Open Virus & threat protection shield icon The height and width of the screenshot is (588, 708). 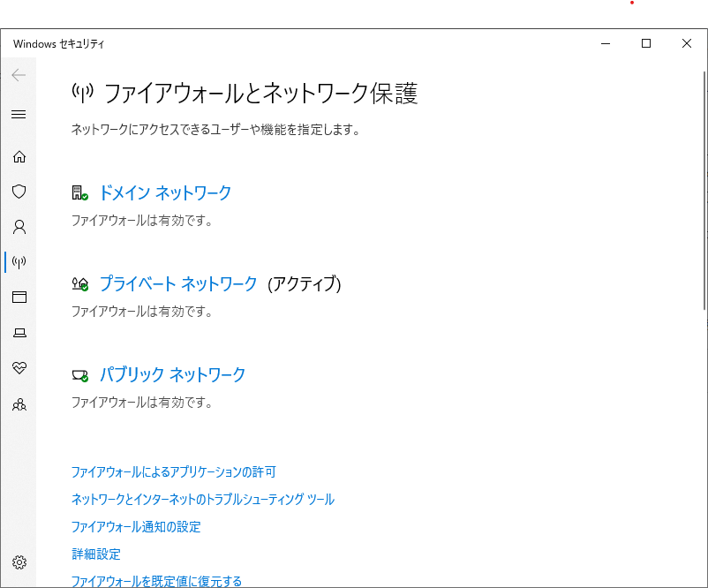click(19, 192)
